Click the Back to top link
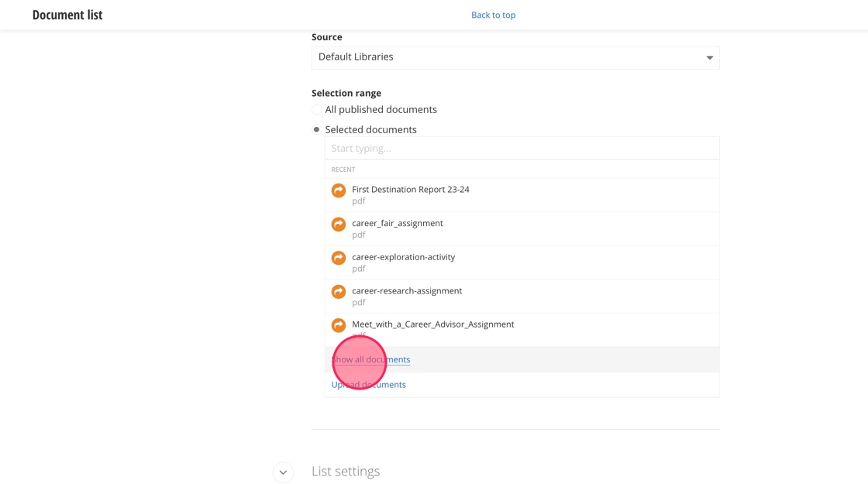Viewport: 868px width, 484px height. click(x=493, y=15)
